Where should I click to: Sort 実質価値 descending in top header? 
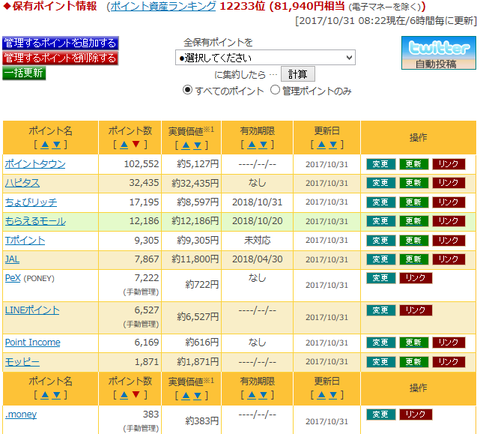pyautogui.click(x=198, y=145)
